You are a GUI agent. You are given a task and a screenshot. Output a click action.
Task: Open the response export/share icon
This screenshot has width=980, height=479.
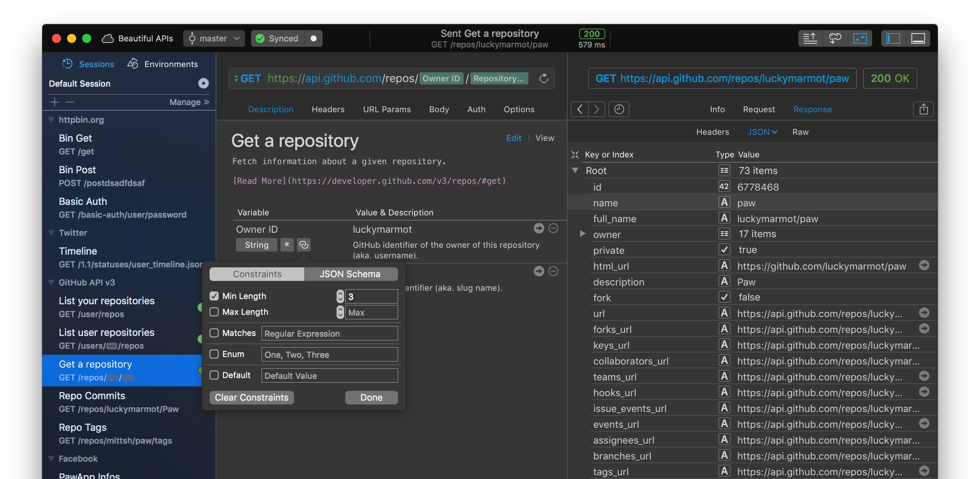[x=924, y=109]
